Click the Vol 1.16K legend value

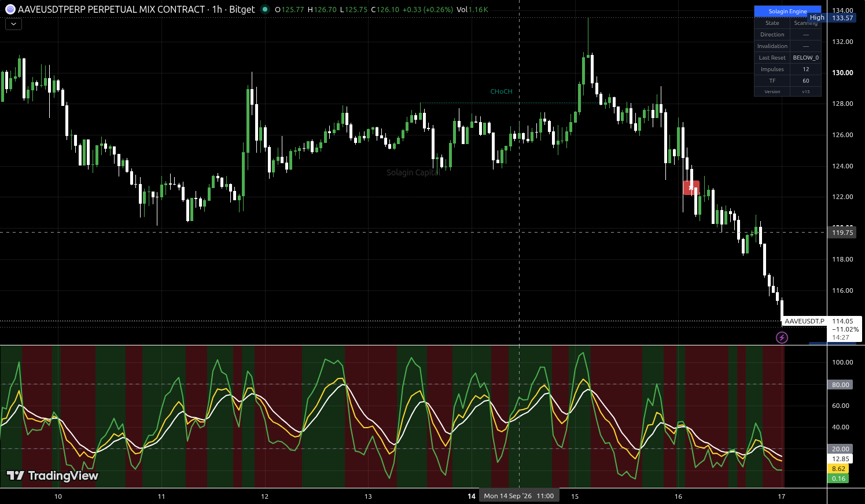coord(472,9)
